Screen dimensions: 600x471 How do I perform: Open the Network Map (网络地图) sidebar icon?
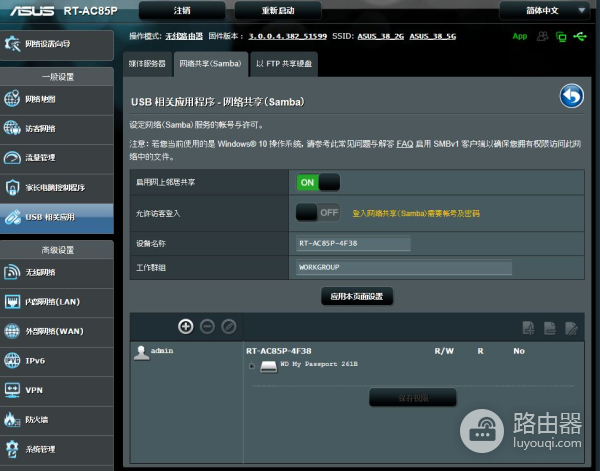pyautogui.click(x=12, y=99)
